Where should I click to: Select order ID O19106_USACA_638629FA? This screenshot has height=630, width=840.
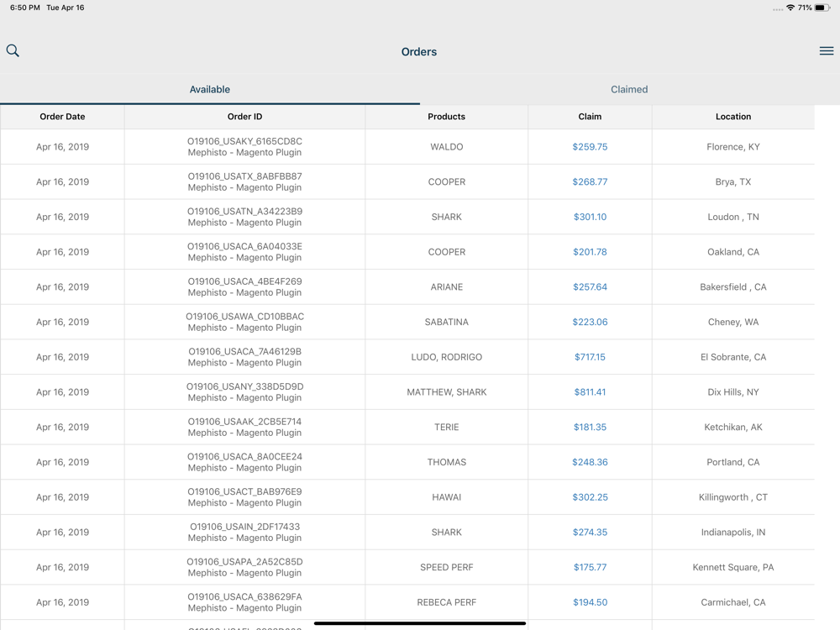click(244, 596)
